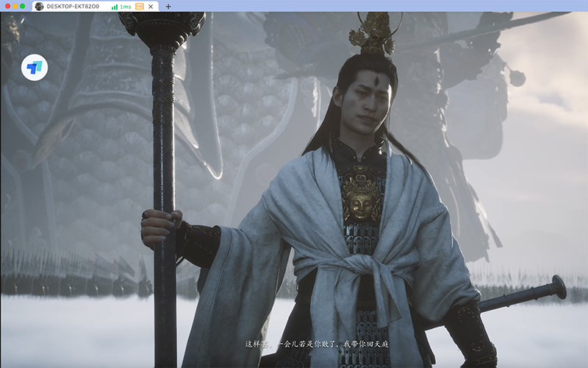Open the floating ToDesk toolbar button
588x368 pixels.
pos(35,68)
